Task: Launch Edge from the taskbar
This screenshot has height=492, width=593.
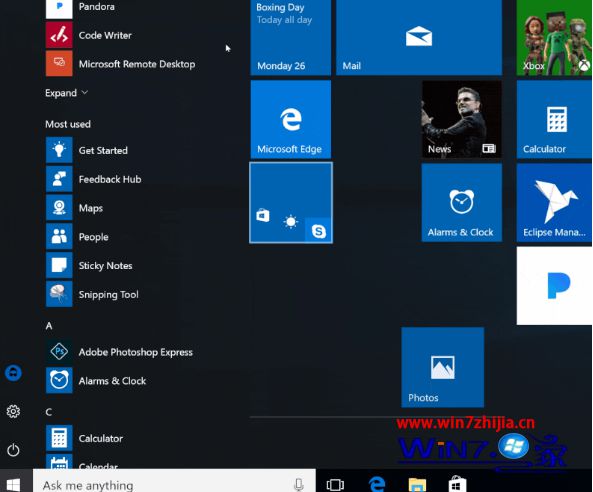Action: pos(377,484)
